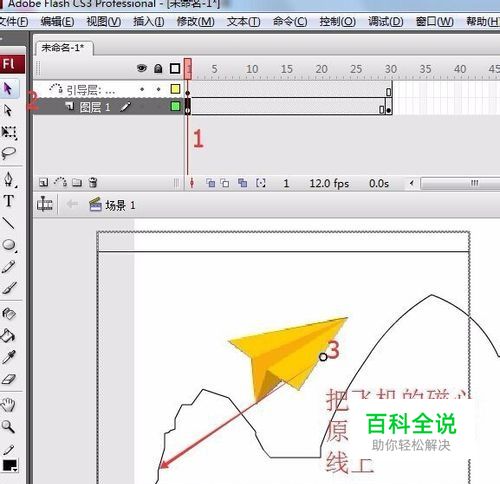Select the Selection (arrow) tool

click(8, 89)
